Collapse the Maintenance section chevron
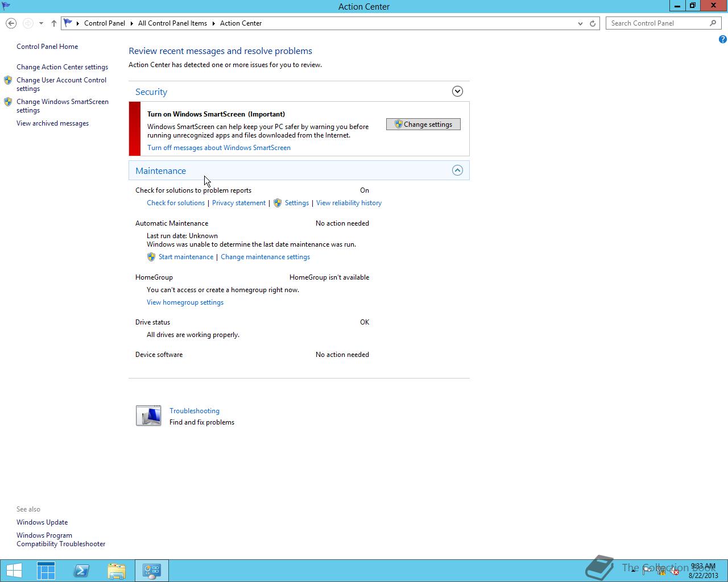 [457, 171]
